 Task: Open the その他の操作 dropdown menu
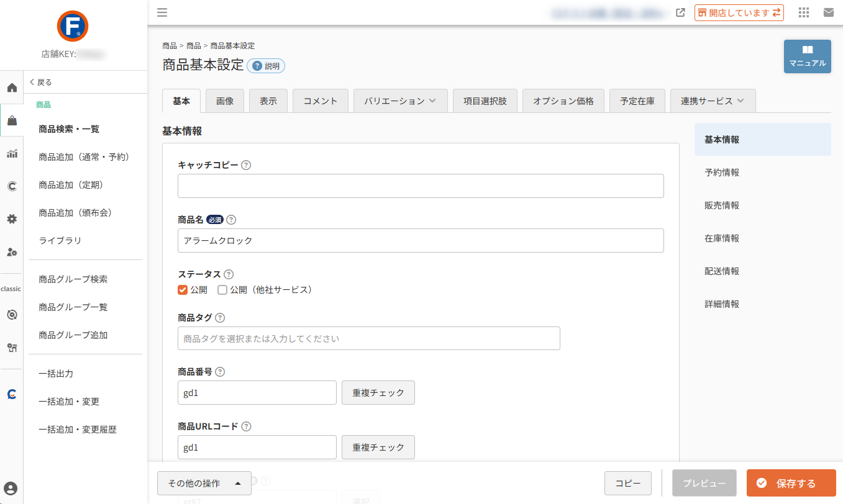coord(204,484)
